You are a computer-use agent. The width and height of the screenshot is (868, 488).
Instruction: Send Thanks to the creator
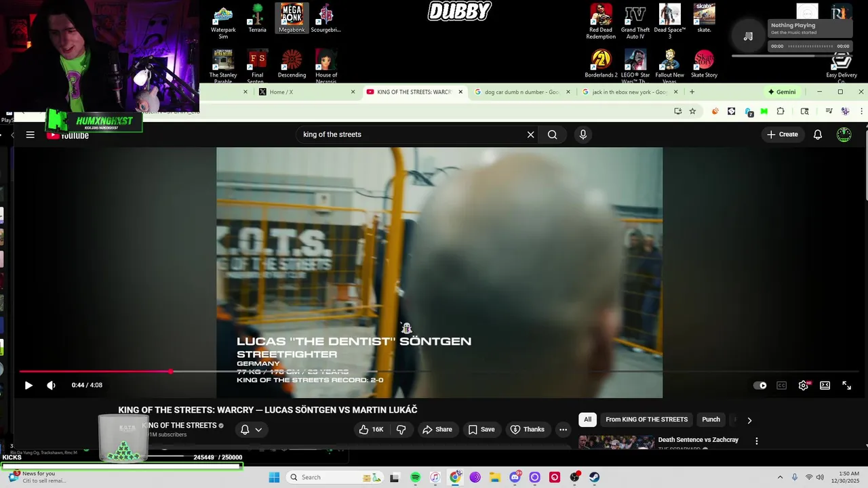(528, 430)
